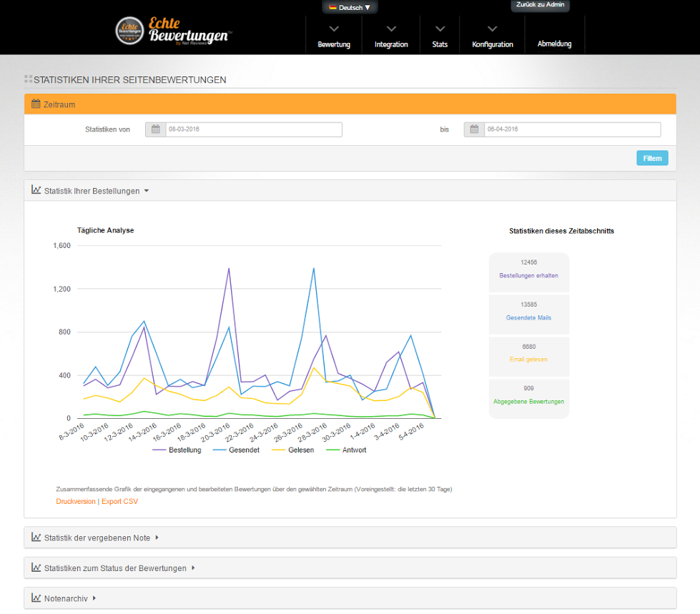The width and height of the screenshot is (700, 614).
Task: Click the Bestellungen erhalten stat label
Action: (x=528, y=275)
